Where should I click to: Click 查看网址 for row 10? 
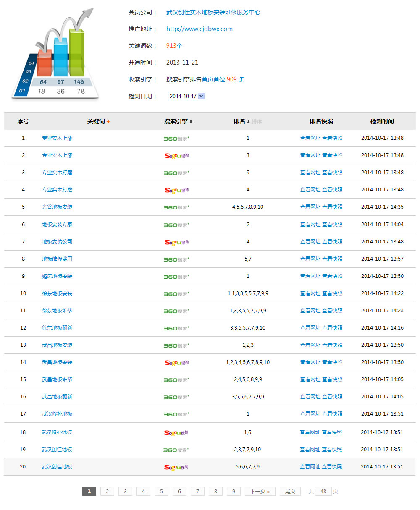coord(310,293)
